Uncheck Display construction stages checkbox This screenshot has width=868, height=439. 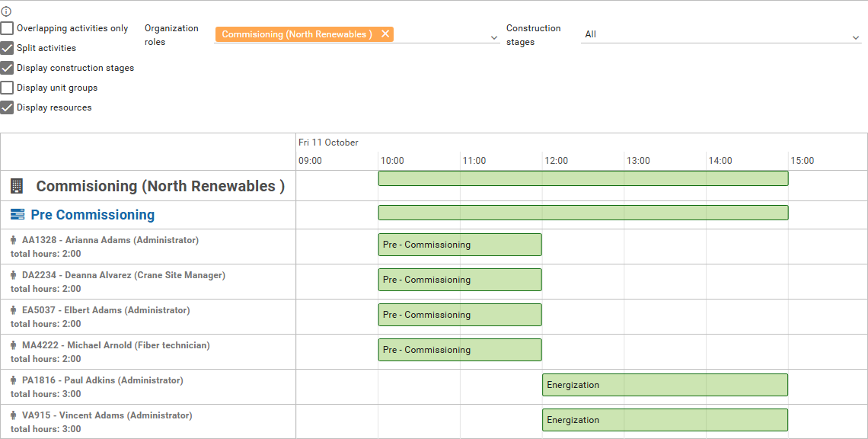tap(7, 68)
